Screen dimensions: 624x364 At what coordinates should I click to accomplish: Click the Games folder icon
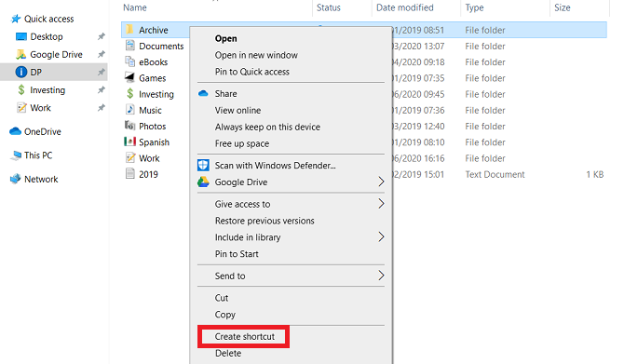pyautogui.click(x=129, y=77)
